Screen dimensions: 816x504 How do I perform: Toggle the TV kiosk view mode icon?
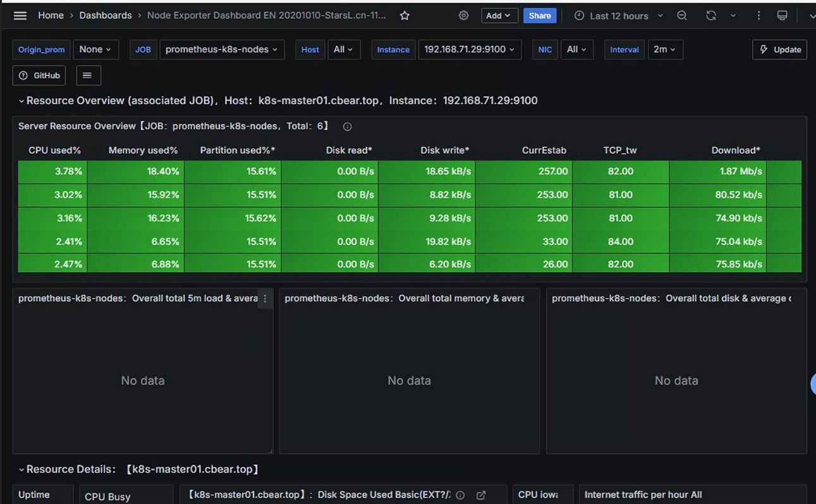[x=783, y=16]
